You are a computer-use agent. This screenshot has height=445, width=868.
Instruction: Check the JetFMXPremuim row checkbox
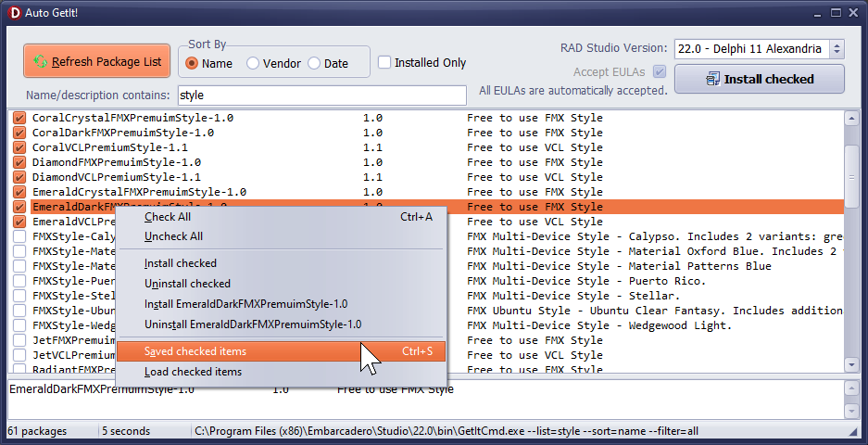[19, 341]
